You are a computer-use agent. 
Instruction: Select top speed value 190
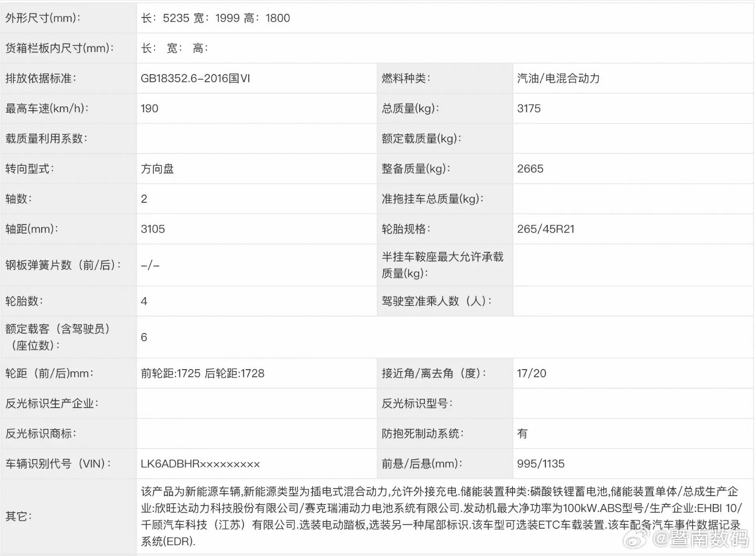(x=149, y=109)
